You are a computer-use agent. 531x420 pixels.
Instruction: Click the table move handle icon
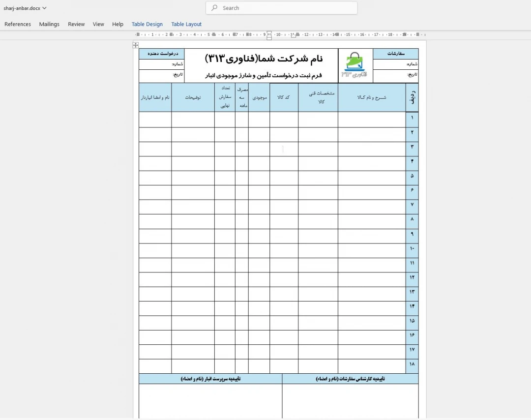click(x=136, y=45)
